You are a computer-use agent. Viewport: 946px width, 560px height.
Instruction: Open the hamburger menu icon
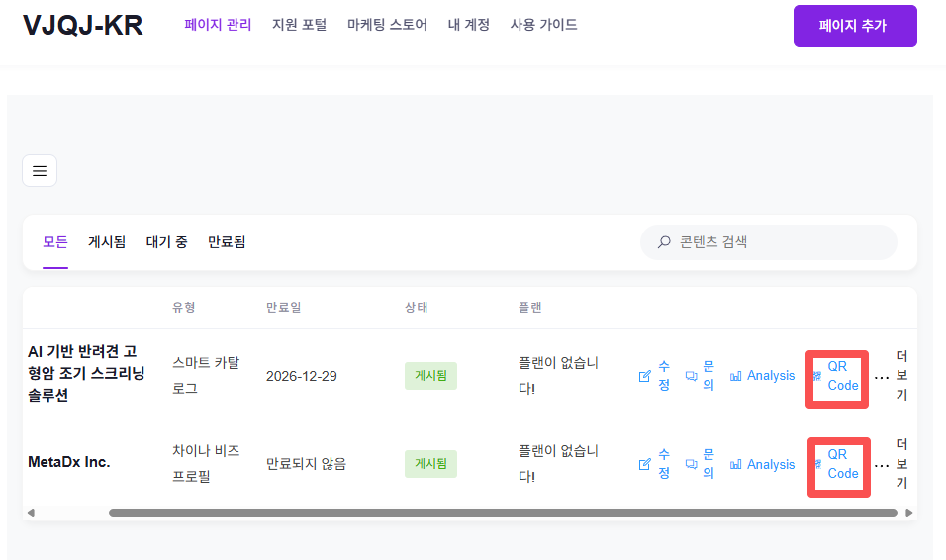click(x=40, y=171)
